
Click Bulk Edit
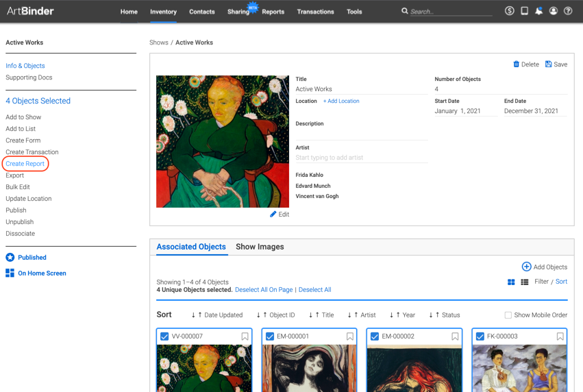18,186
